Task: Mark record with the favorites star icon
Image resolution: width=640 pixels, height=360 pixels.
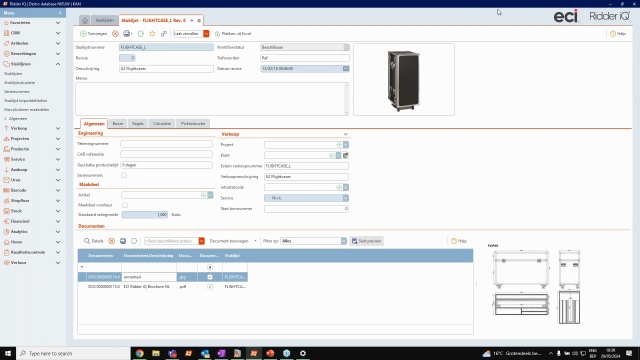Action: [x=152, y=34]
